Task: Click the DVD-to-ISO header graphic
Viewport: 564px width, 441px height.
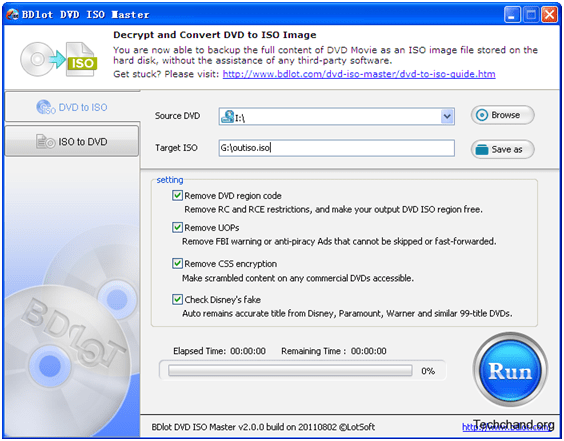Action: click(x=59, y=59)
